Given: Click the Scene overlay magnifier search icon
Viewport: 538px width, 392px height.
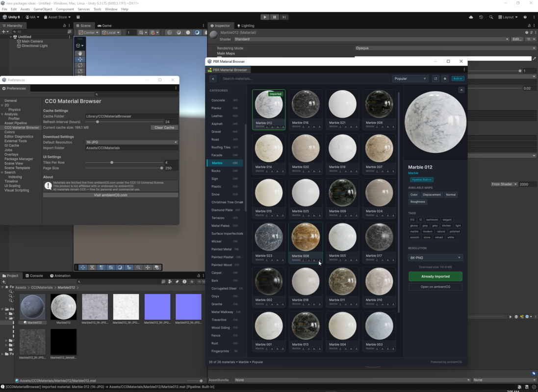Looking at the screenshot, I should [x=138, y=268].
